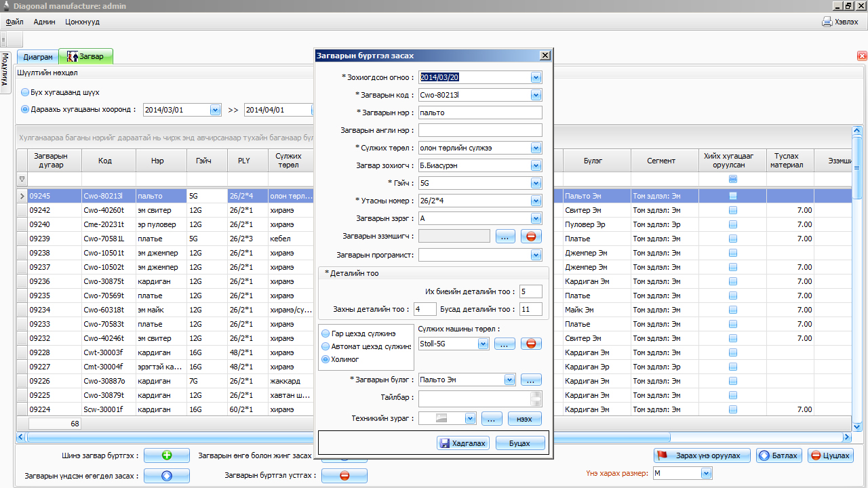The image size is (868, 488).
Task: Click blue circle button for Загварын үндсэн өгөгдөл засах
Action: click(x=167, y=476)
